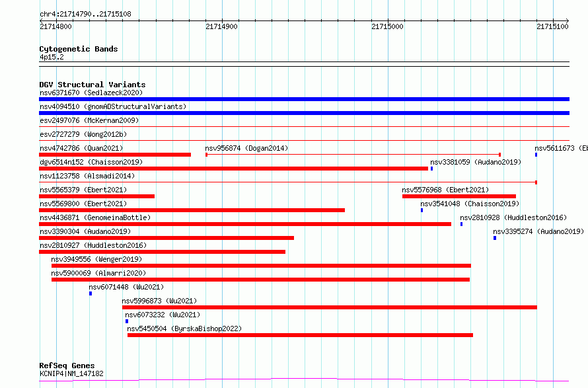
Task: Open nsv5576968 (Ebert2021) variant label
Action: coord(445,190)
